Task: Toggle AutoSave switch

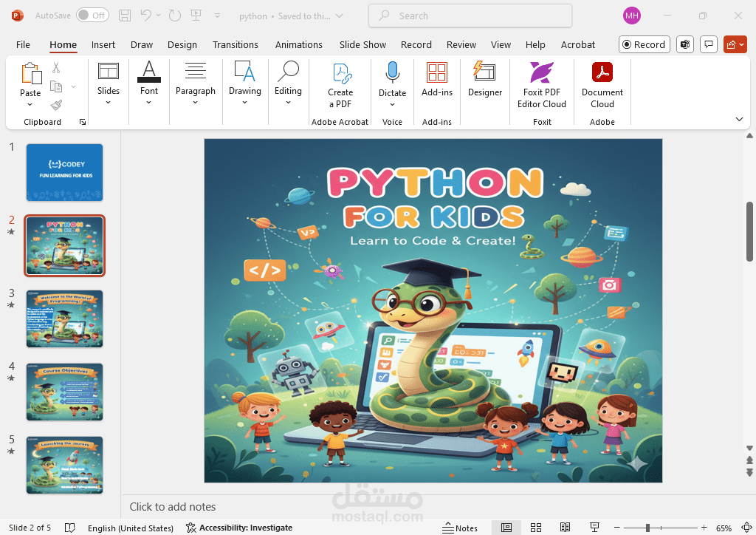Action: tap(92, 16)
